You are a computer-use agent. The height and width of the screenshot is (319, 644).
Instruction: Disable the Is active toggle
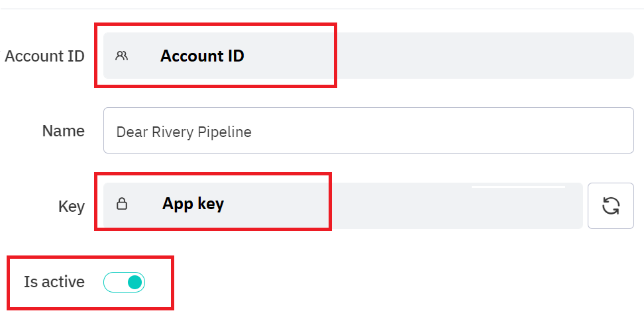pos(125,283)
